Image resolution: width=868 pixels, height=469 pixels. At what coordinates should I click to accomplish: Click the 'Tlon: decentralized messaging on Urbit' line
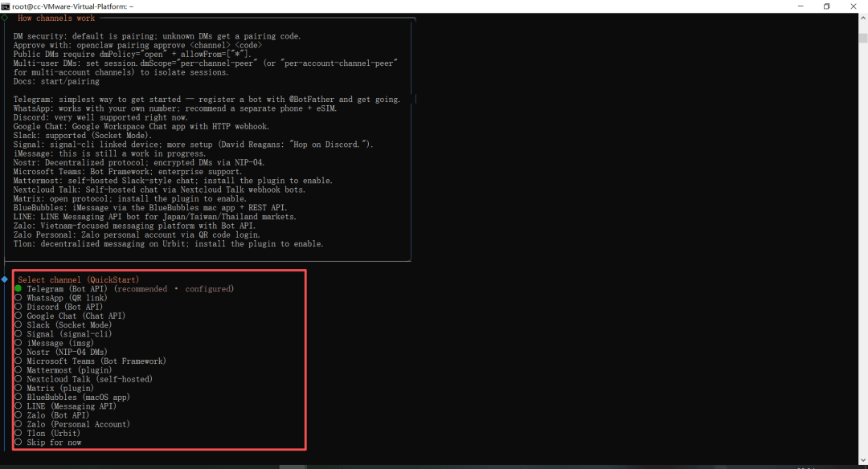point(168,244)
